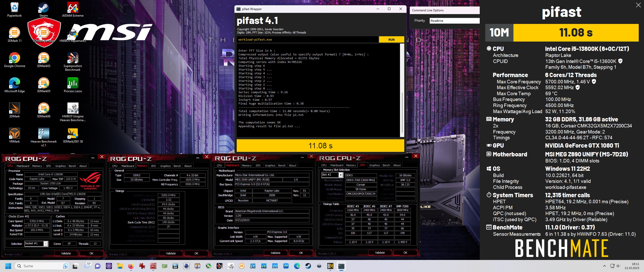Image resolution: width=644 pixels, height=272 pixels.
Task: Launch HWBOT Aquamark3 desktop shortcut
Action: point(73,35)
